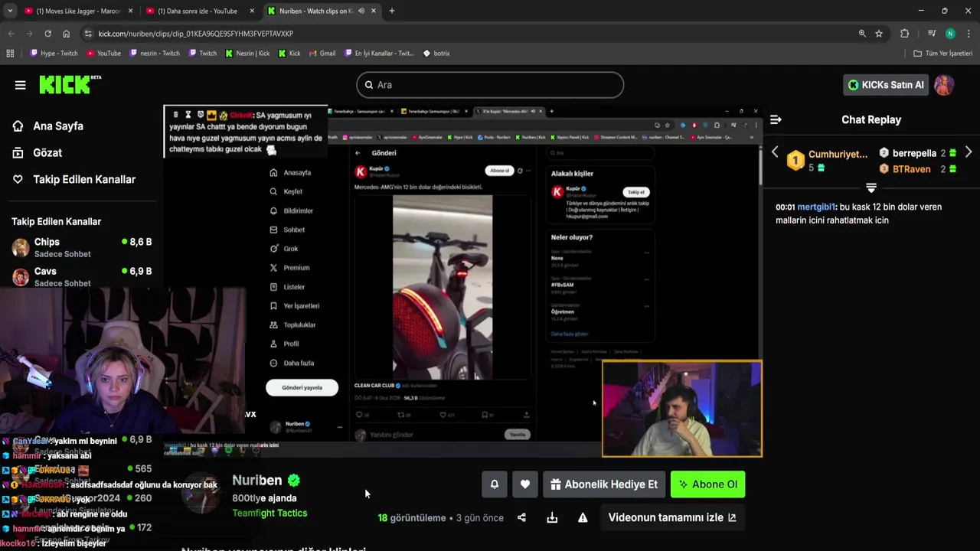Open the Nuriben channel name link
This screenshot has height=551, width=980.
[x=257, y=481]
